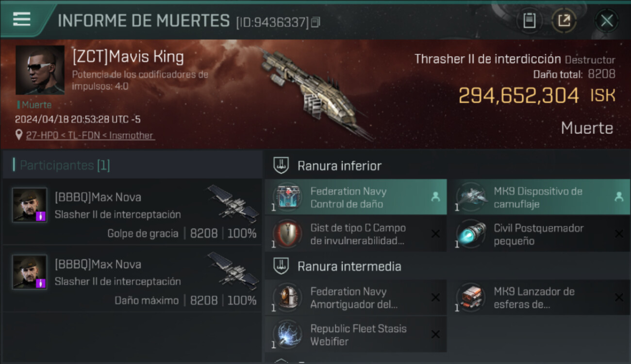Open Max Nova's Golpe de gracia entry

[132, 212]
